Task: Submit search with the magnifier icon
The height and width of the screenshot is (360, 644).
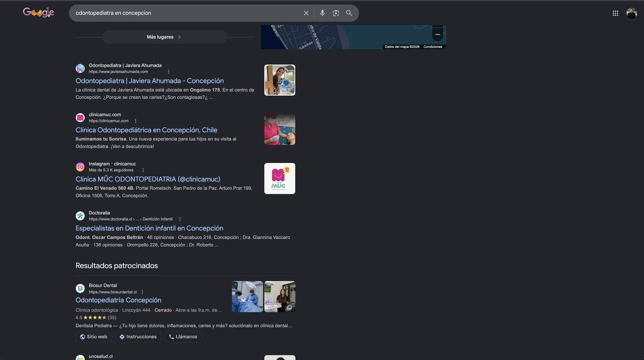Action: [349, 13]
